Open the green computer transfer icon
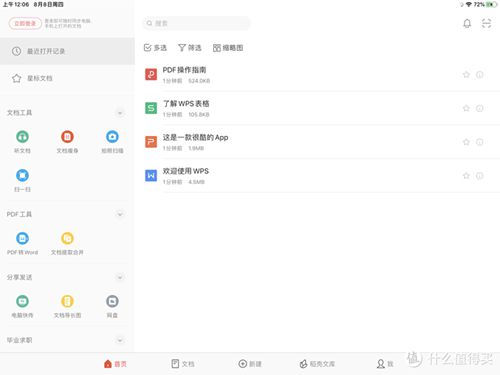The image size is (500, 375). pos(22,301)
